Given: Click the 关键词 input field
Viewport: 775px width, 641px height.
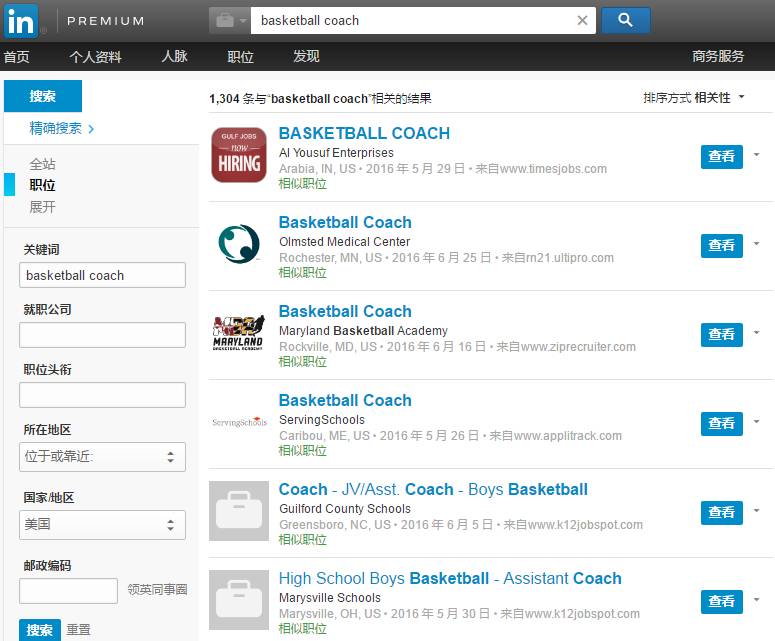Looking at the screenshot, I should pyautogui.click(x=102, y=275).
